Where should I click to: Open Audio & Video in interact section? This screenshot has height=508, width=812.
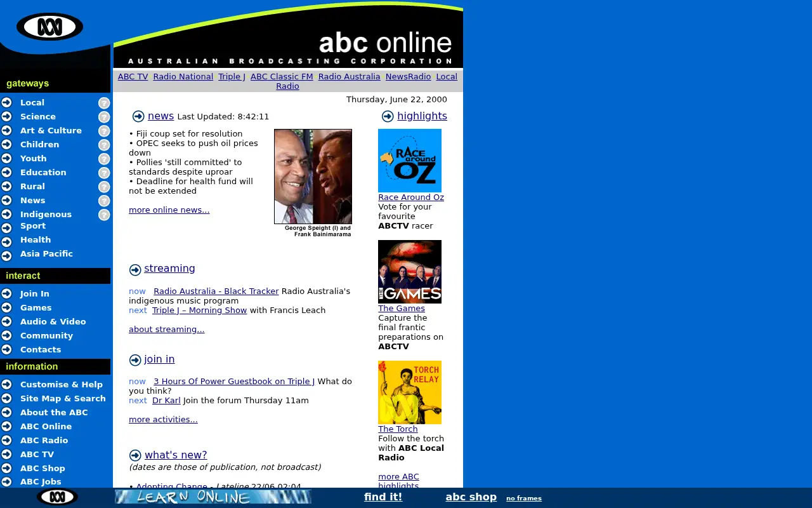53,321
